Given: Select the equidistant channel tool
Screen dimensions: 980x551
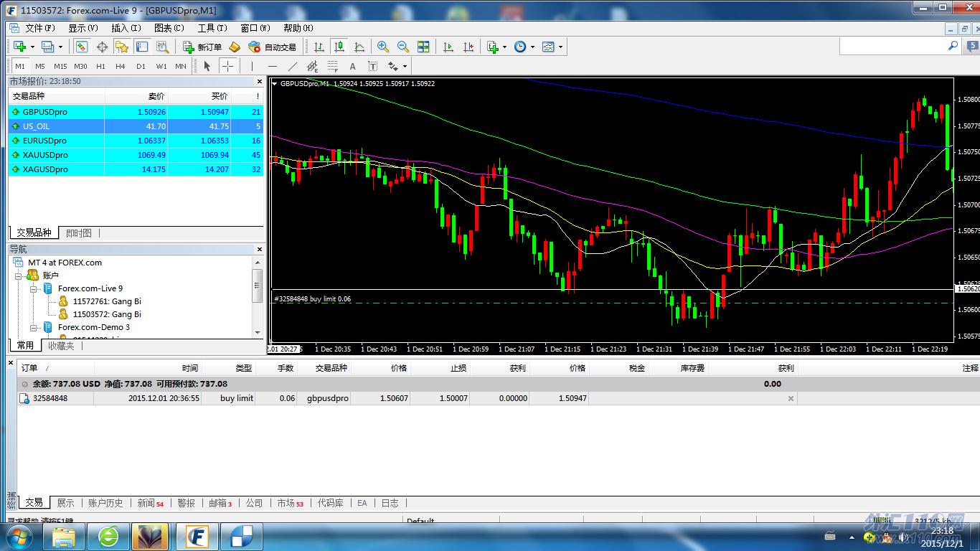Looking at the screenshot, I should pos(313,66).
